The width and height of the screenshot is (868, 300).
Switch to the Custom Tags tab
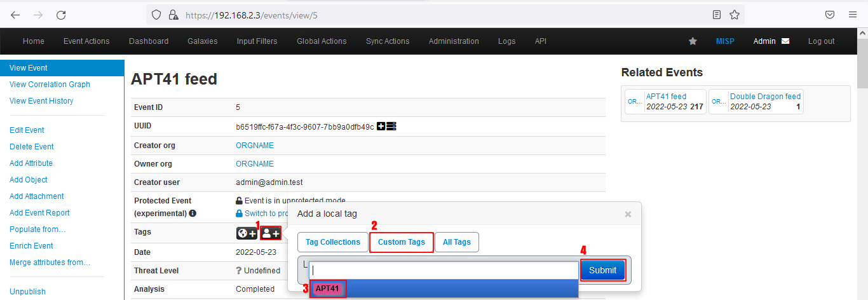pyautogui.click(x=401, y=242)
